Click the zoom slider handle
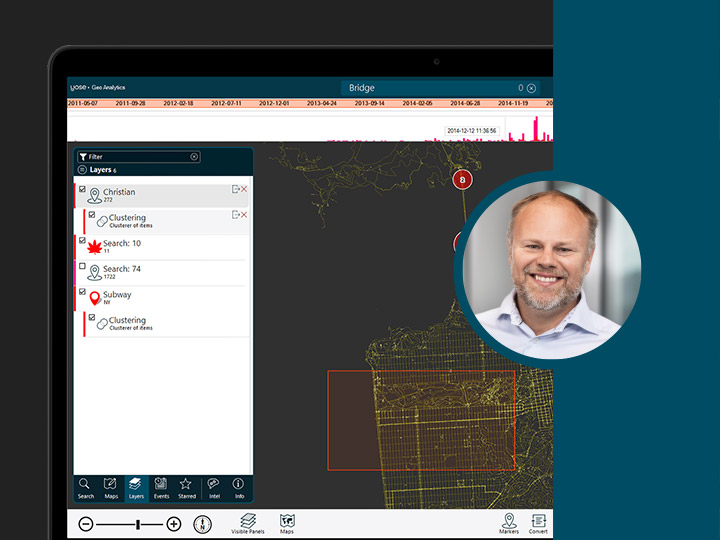 [139, 524]
